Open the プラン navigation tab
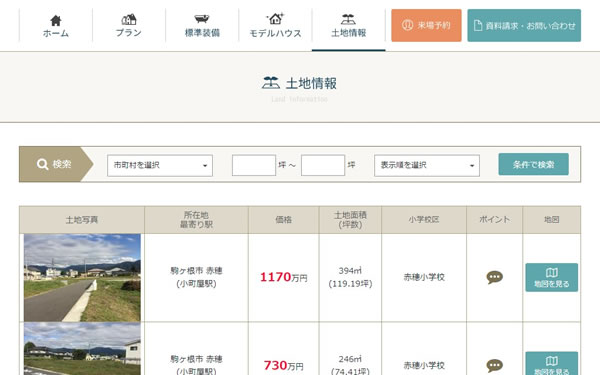Screen dimensions: 600x375 (x=129, y=26)
